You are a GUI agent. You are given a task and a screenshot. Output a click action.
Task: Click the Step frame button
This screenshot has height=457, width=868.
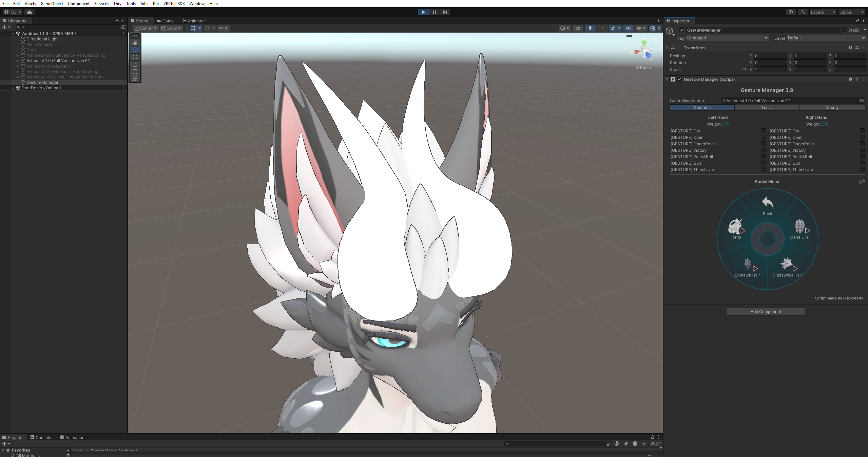445,12
